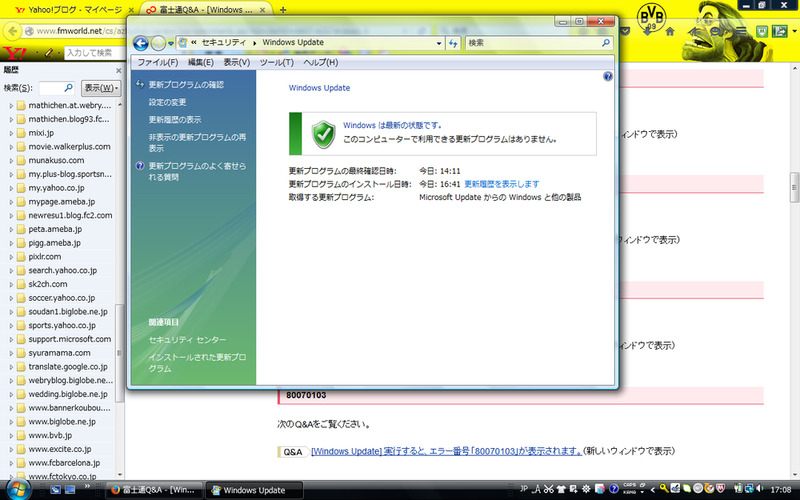Select soccer.yahoo.co.jp history entry
This screenshot has height=500, width=800.
coord(61,298)
